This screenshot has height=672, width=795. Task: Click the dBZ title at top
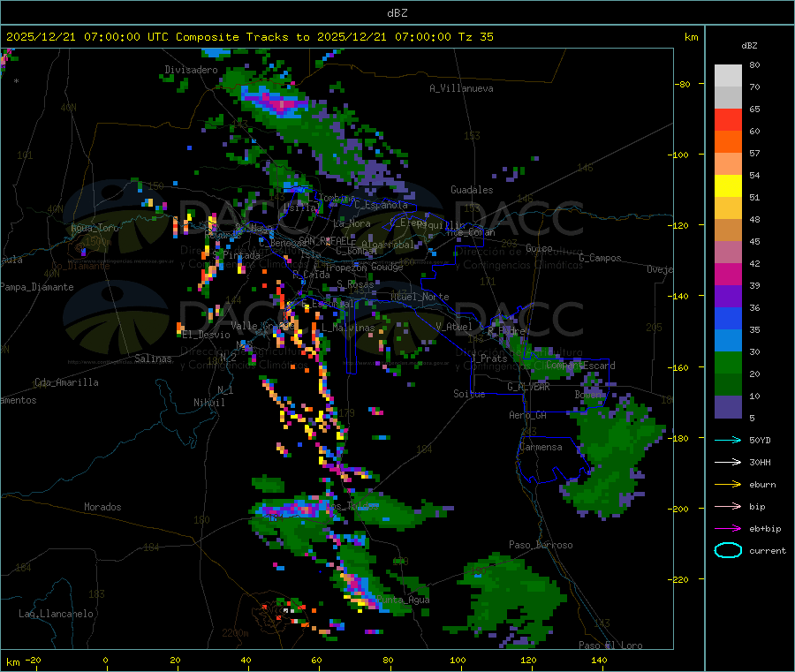(397, 13)
